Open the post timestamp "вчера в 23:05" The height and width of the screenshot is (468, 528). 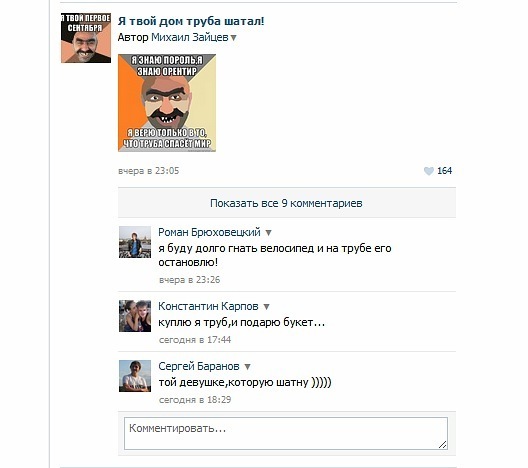[x=148, y=171]
